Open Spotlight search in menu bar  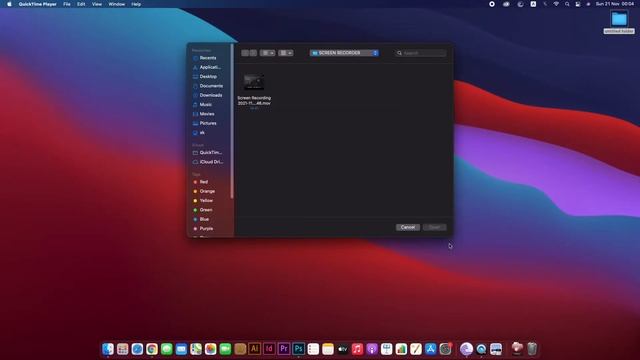point(567,4)
